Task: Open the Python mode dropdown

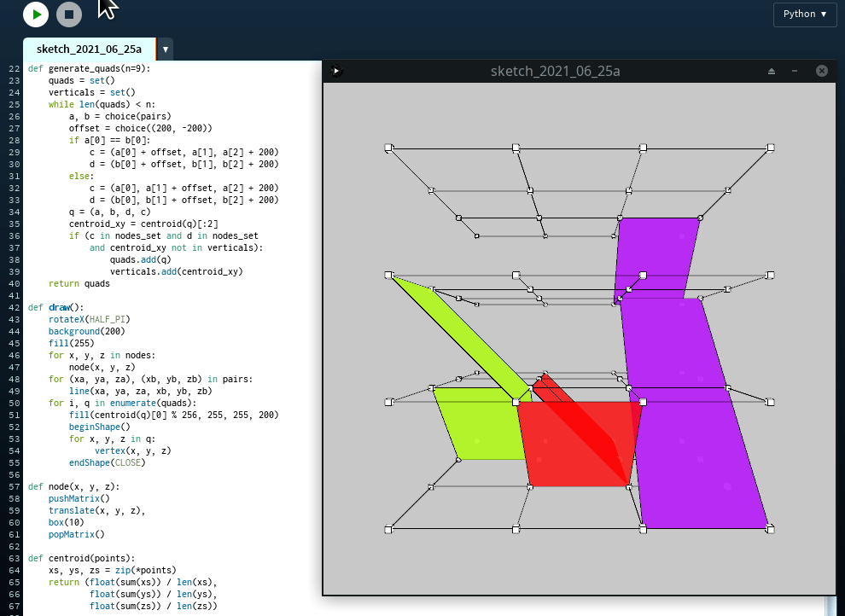Action: [x=804, y=14]
